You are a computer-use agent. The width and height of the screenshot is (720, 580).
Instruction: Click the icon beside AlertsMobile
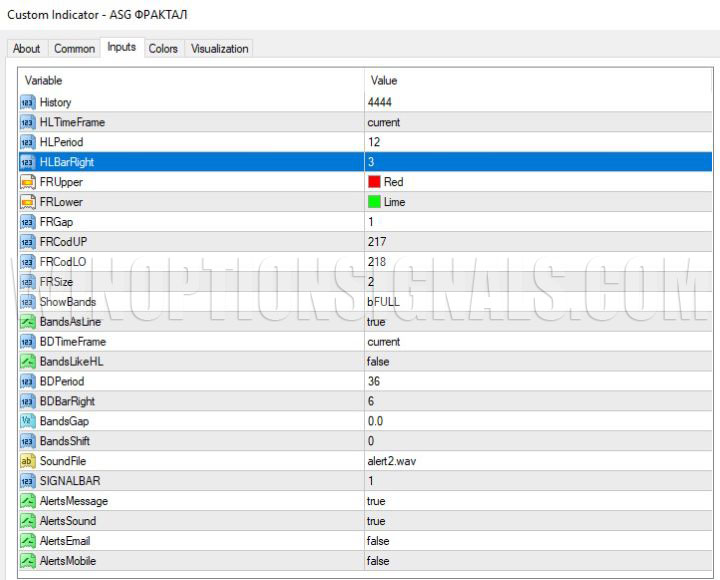27,561
